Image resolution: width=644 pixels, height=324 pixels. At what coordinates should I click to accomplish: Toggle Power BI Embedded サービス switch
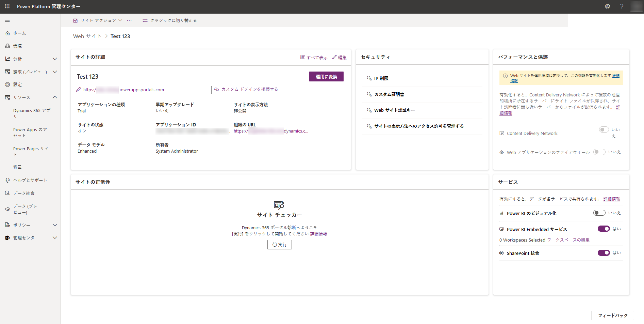(604, 229)
